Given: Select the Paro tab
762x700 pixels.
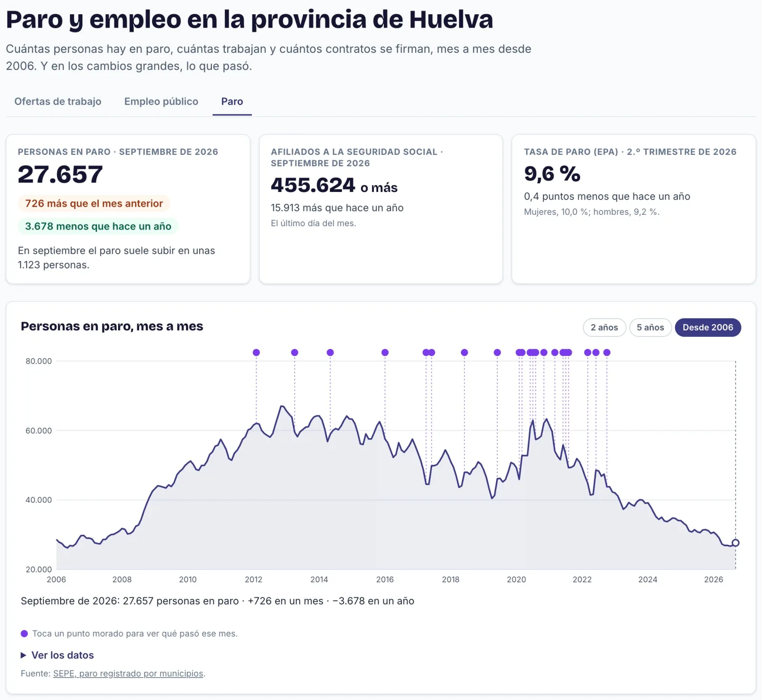Looking at the screenshot, I should pos(232,101).
